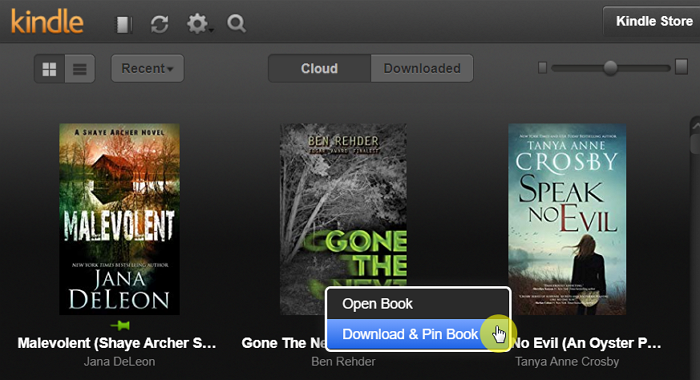The height and width of the screenshot is (380, 700).
Task: Click the author name Jana DeLeon
Action: pos(119,361)
